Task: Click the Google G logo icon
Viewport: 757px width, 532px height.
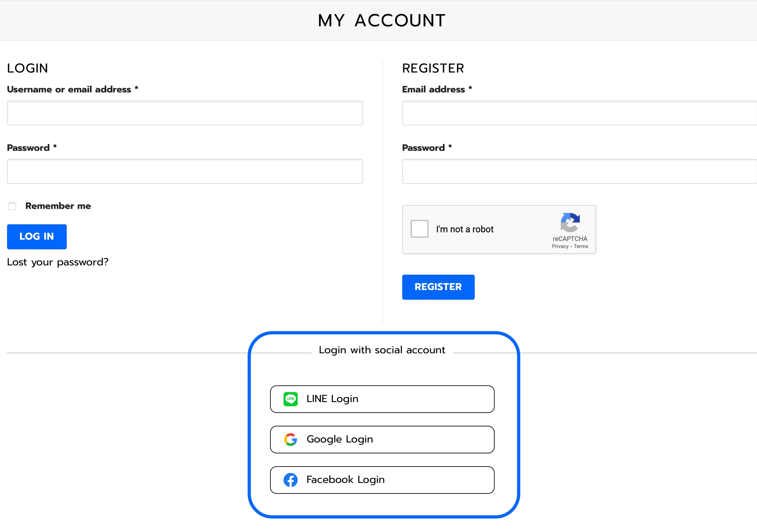Action: [x=291, y=439]
